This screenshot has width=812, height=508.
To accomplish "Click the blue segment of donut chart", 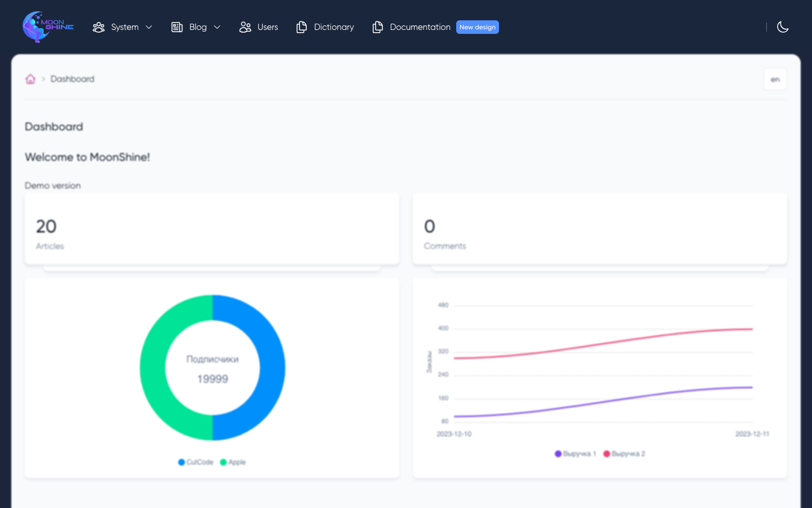I will 271,367.
